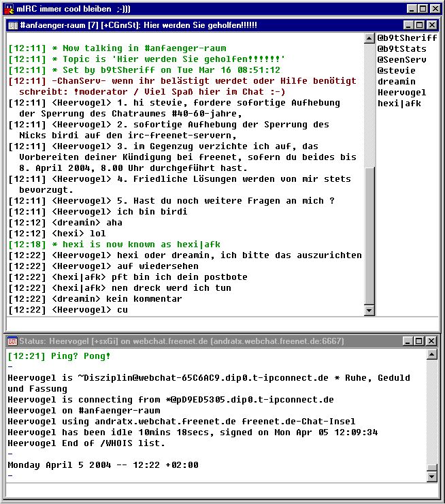Click the 'pft bin ich dein postbote' message
This screenshot has width=445, height=504.
tap(128, 277)
